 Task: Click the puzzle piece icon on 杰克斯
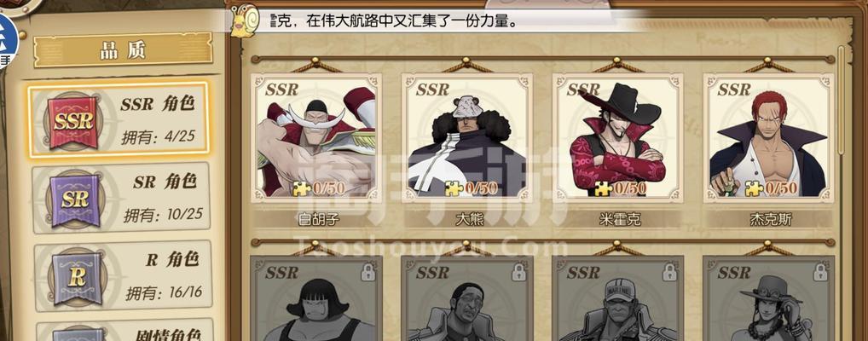tap(754, 188)
